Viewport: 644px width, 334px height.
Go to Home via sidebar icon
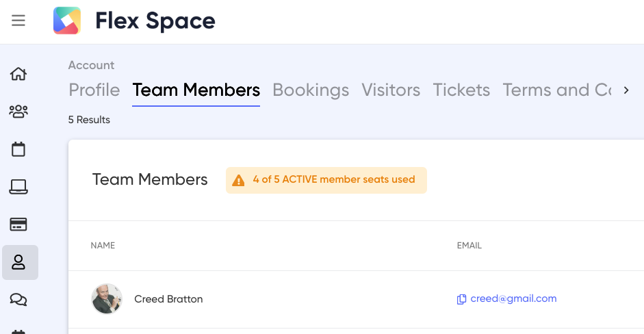(x=18, y=74)
